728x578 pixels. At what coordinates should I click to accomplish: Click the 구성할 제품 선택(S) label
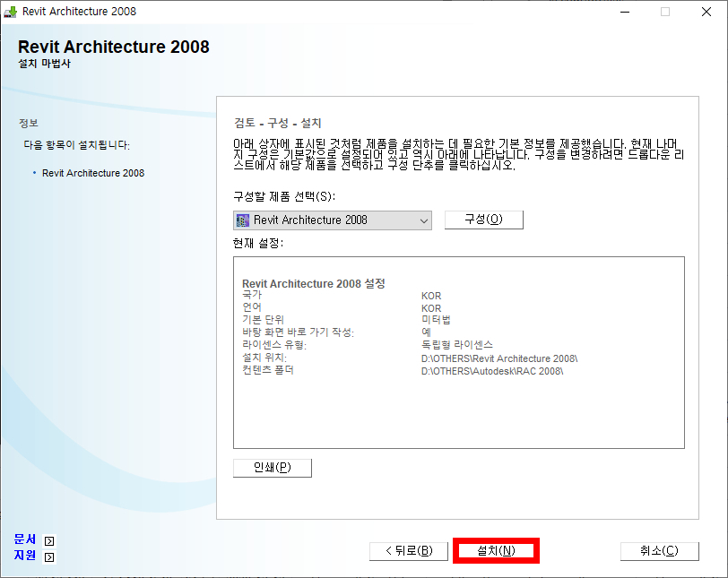284,196
